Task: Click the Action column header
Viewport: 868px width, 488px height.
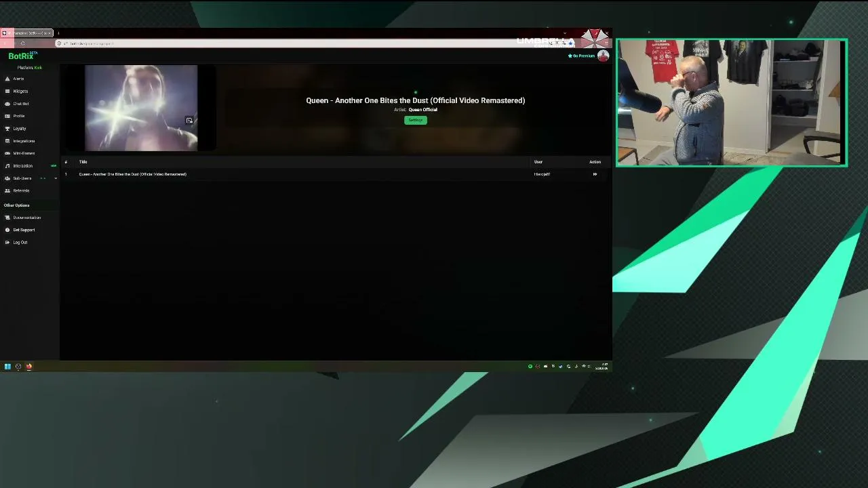Action: point(595,162)
